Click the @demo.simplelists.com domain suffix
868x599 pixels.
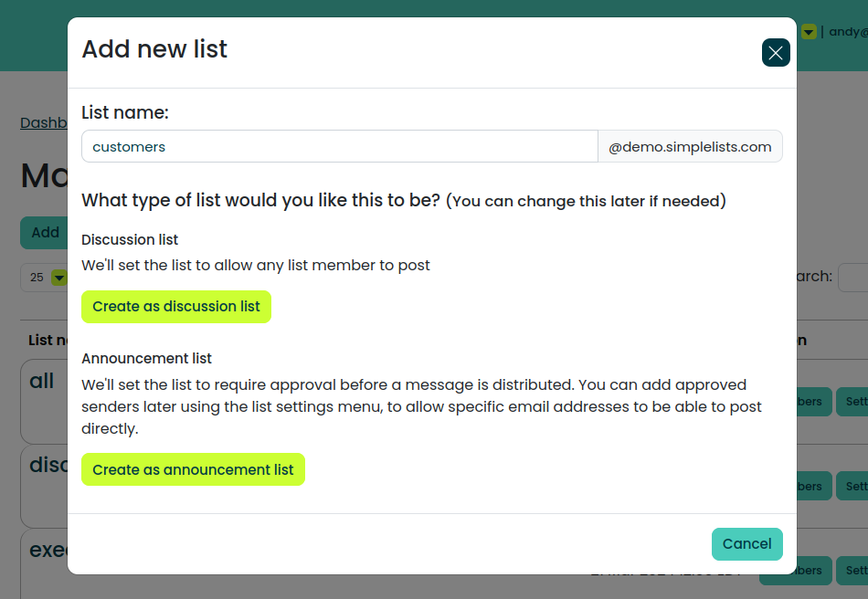tap(690, 146)
